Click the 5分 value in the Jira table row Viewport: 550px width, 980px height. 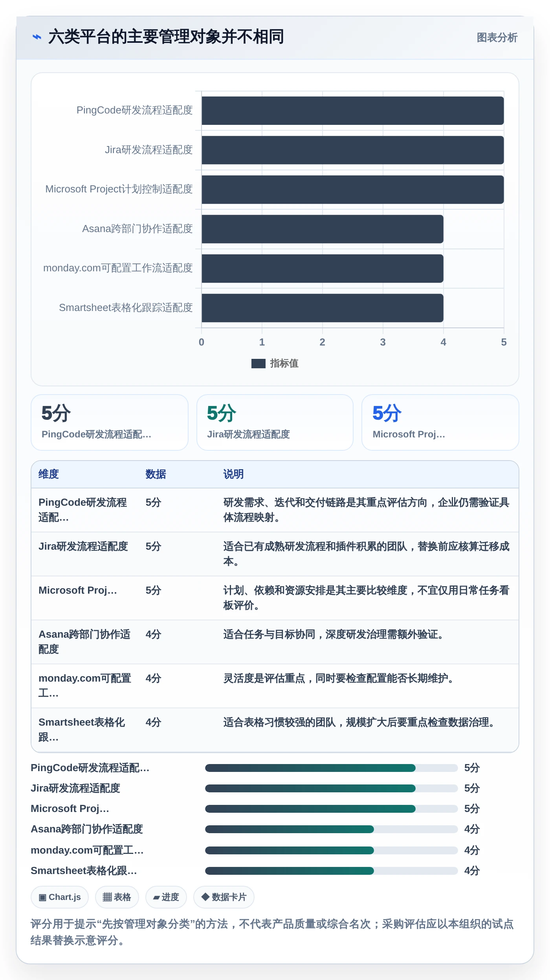[x=153, y=547]
